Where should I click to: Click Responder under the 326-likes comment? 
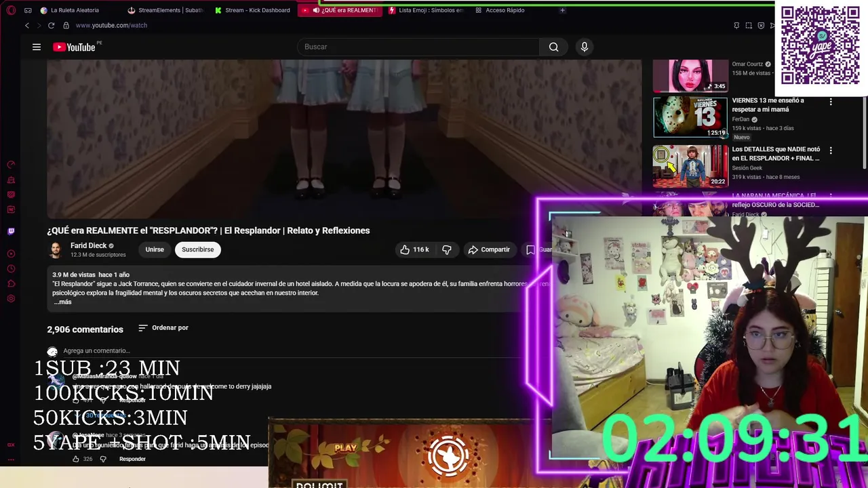[132, 459]
